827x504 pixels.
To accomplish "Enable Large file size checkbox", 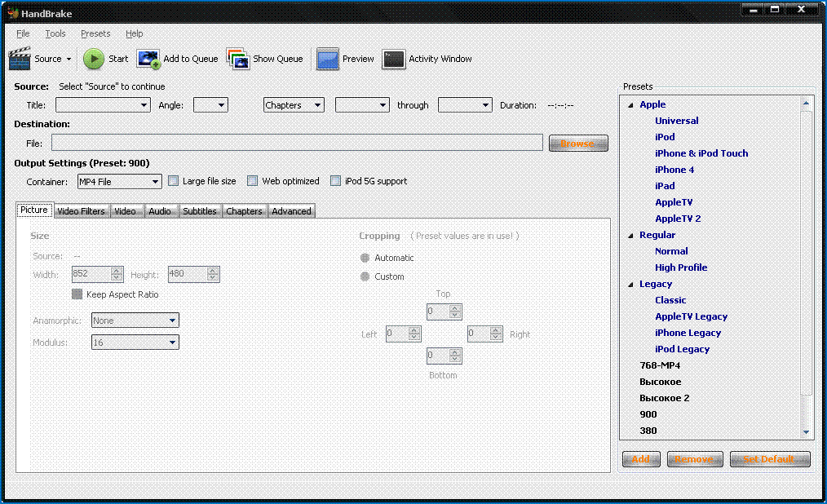I will tap(173, 181).
